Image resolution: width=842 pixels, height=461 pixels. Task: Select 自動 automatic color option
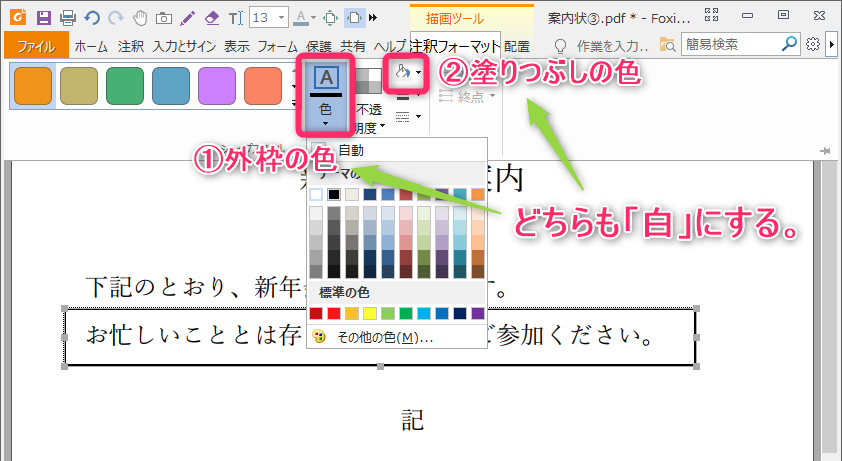click(350, 150)
